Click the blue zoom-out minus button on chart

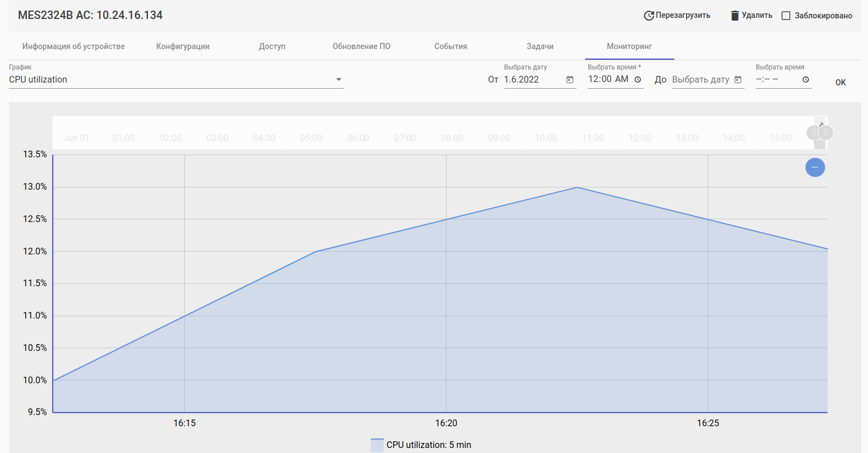[x=815, y=167]
